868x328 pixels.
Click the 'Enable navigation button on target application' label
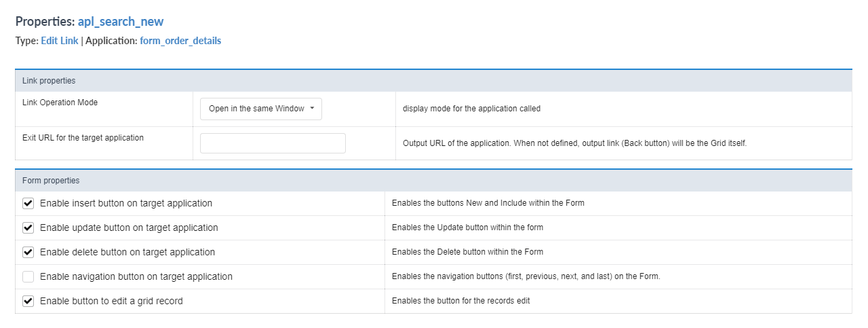click(136, 276)
